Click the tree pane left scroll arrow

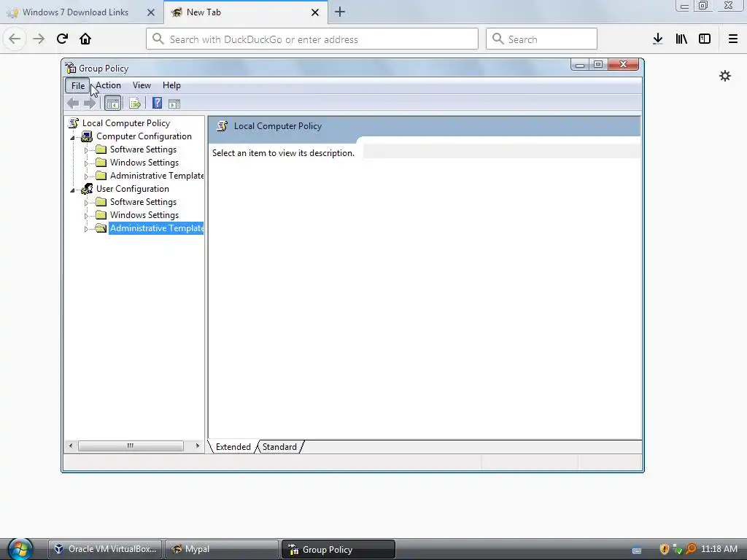(x=71, y=446)
